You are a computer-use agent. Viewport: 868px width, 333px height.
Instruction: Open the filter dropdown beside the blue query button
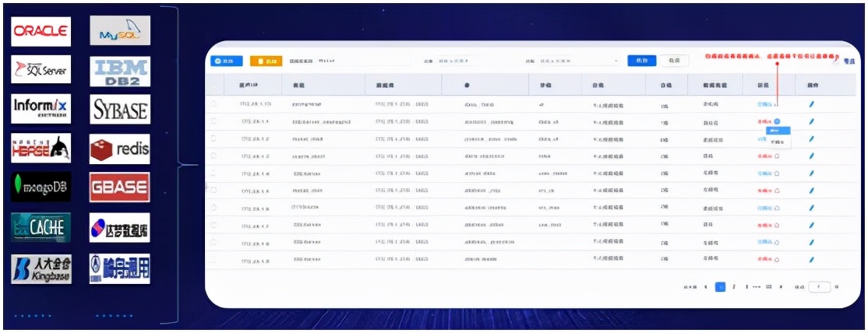pos(578,61)
